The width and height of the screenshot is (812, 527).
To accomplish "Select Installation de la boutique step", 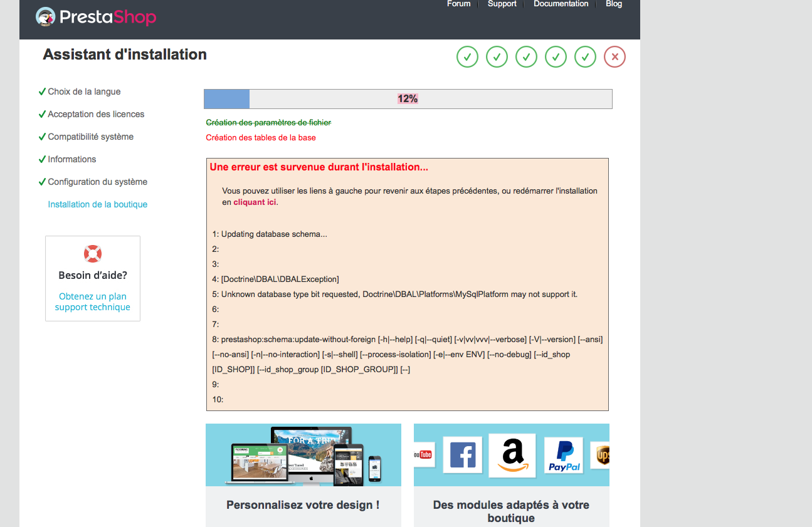I will pyautogui.click(x=98, y=204).
